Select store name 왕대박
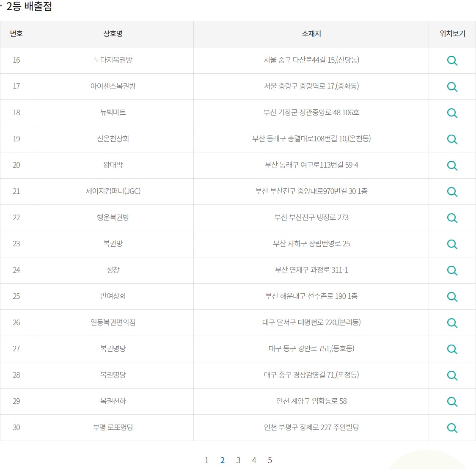The image size is (476, 469). (x=113, y=165)
